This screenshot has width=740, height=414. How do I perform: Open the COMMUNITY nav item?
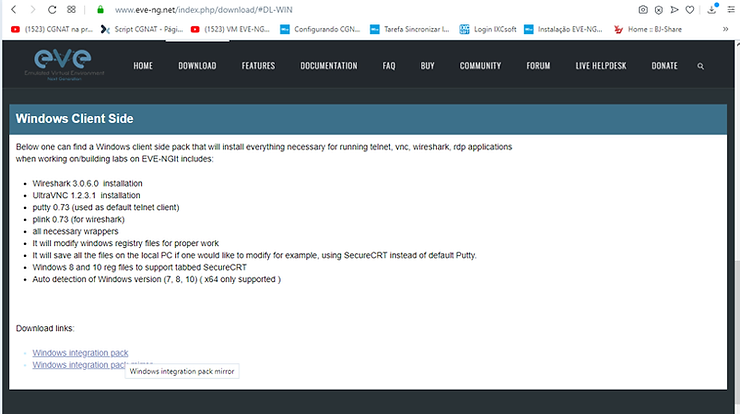pos(480,66)
